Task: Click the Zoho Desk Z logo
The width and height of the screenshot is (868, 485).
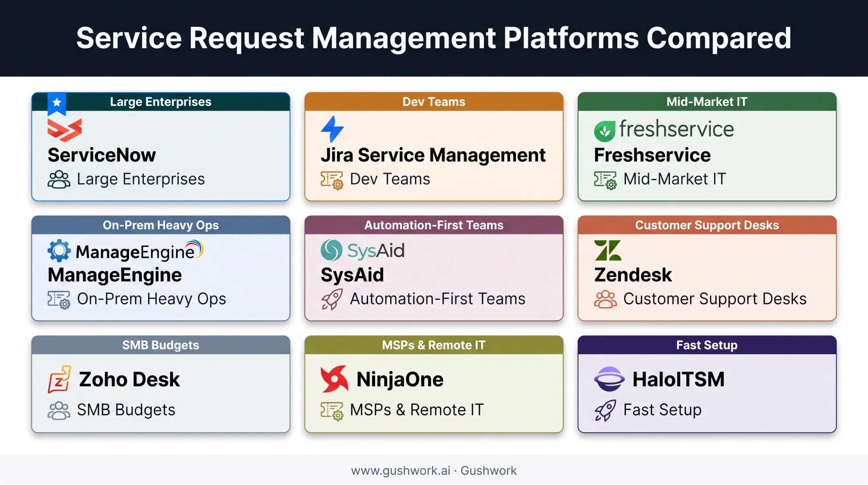Action: click(59, 379)
